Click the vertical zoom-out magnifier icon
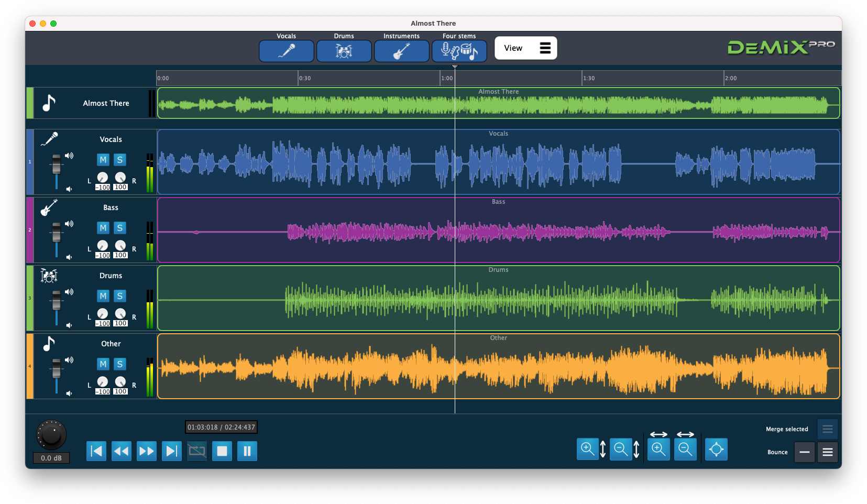This screenshot has width=867, height=504. coord(621,448)
